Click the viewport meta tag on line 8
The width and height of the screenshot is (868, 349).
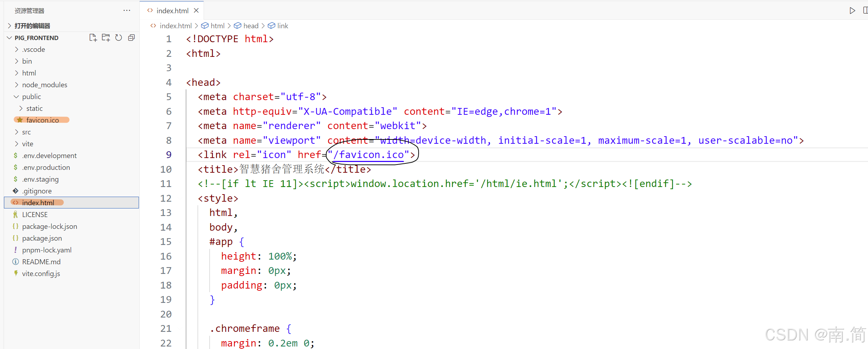tap(501, 141)
